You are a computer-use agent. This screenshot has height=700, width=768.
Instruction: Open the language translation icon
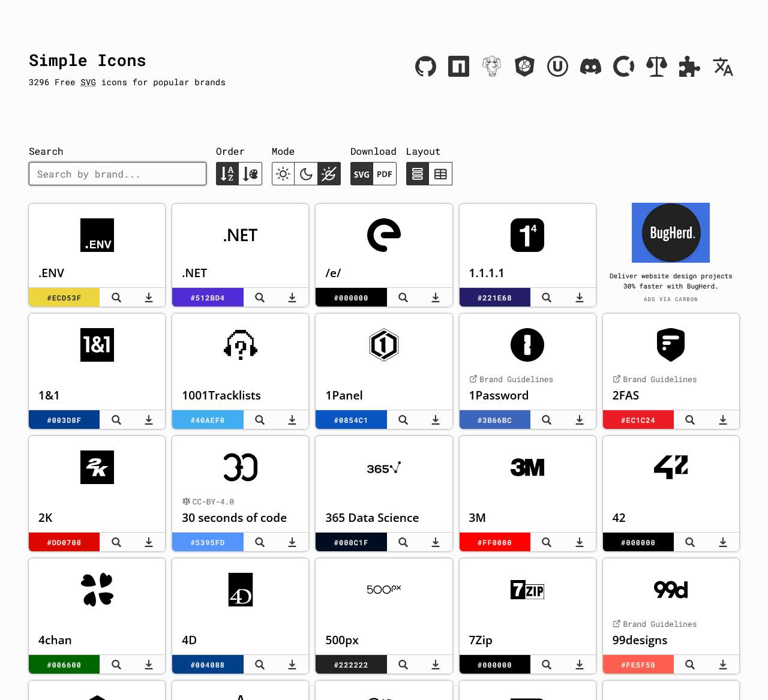tap(723, 67)
